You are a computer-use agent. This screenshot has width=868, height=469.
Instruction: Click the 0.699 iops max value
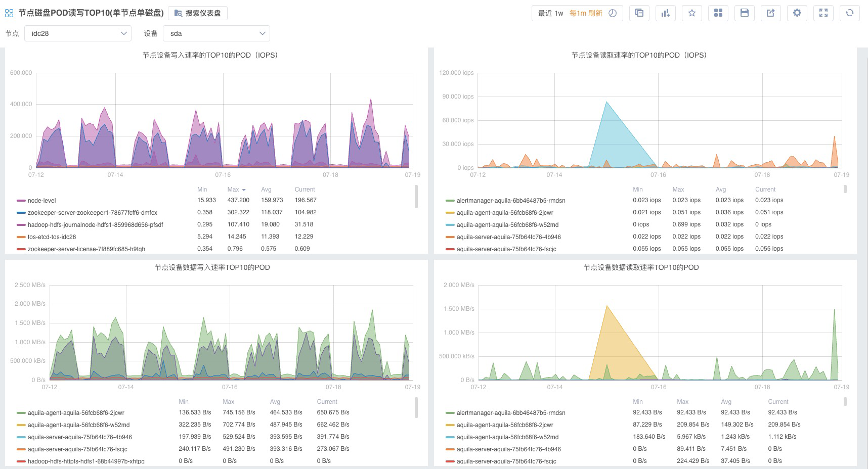686,224
